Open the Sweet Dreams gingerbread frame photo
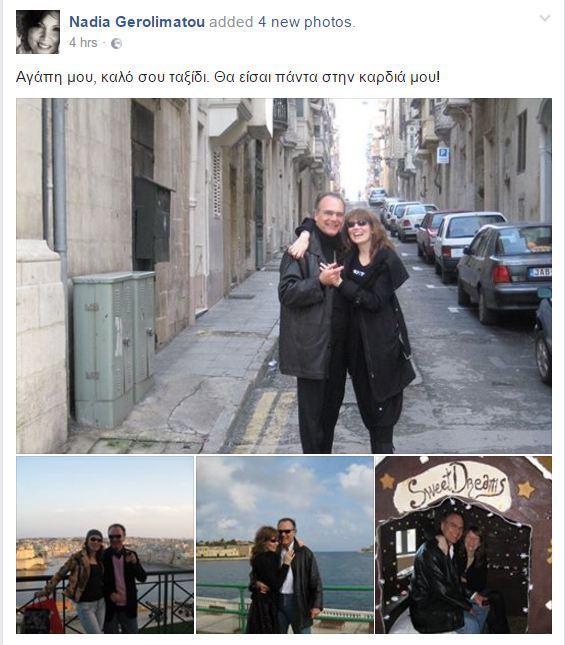Viewport: 565px width, 645px height. pos(463,545)
